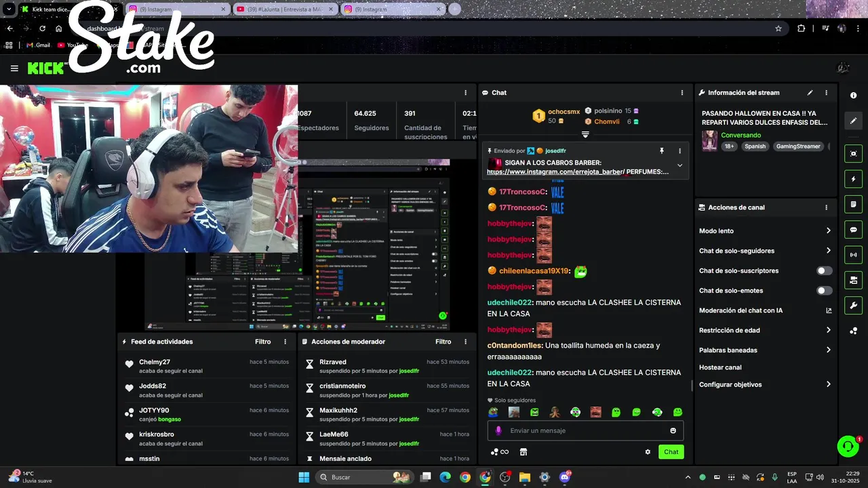Open the browser extensions puzzle icon
This screenshot has height=488, width=868.
click(x=802, y=28)
